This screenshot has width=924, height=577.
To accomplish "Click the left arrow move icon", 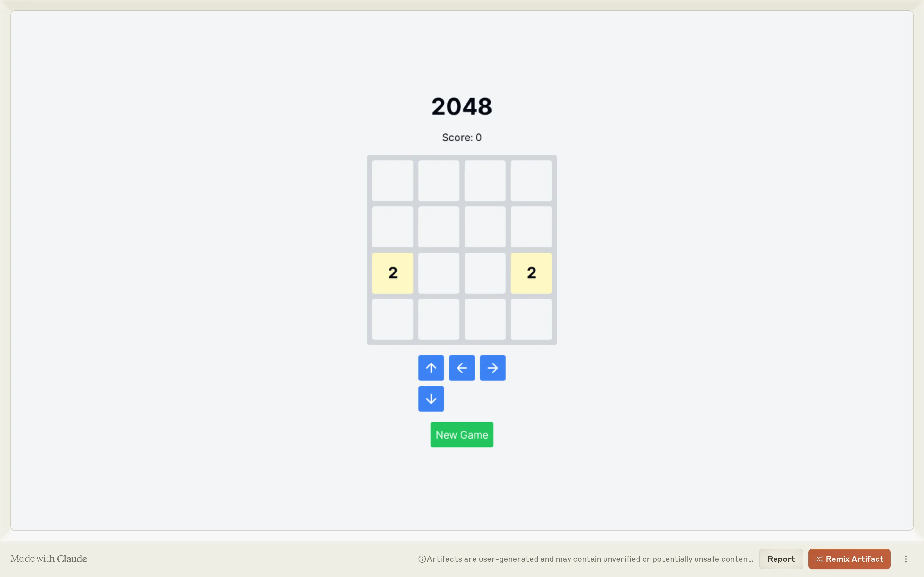I will click(x=462, y=368).
